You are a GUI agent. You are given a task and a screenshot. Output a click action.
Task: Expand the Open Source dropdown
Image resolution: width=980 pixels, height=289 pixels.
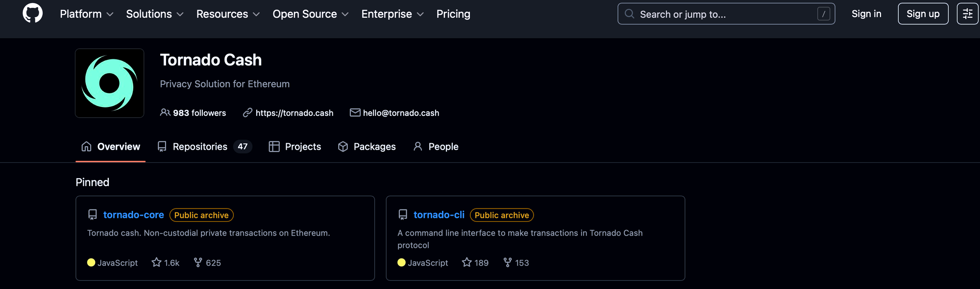tap(311, 14)
